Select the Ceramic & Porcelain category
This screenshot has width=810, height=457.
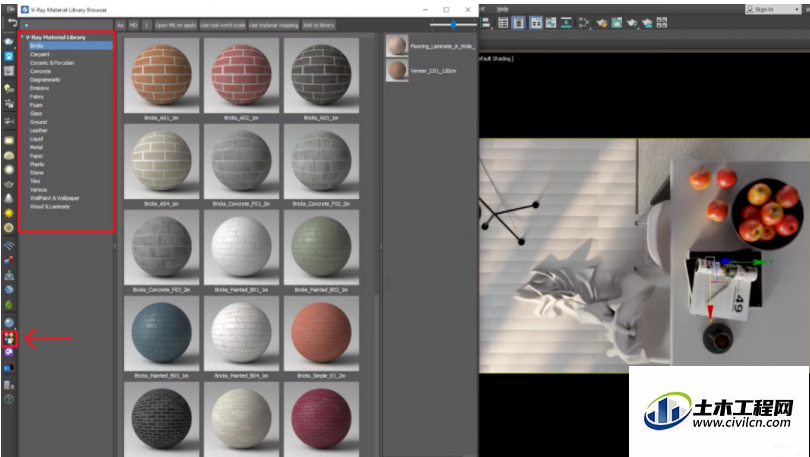(x=52, y=62)
